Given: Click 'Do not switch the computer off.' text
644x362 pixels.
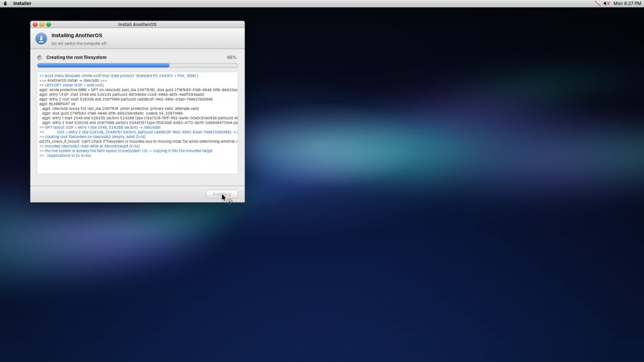Looking at the screenshot, I should click(79, 44).
